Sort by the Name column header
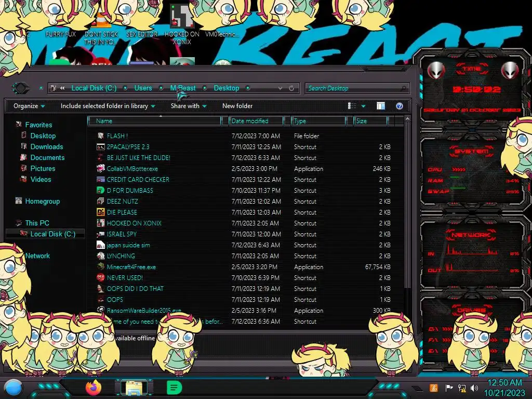Viewport: 532px width, 399px height. point(154,121)
